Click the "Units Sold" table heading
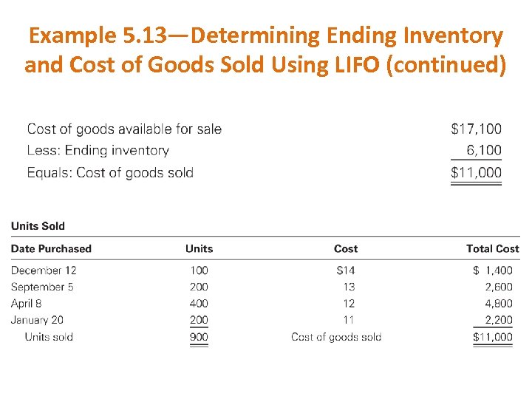This screenshot has width=532, height=399. (38, 226)
